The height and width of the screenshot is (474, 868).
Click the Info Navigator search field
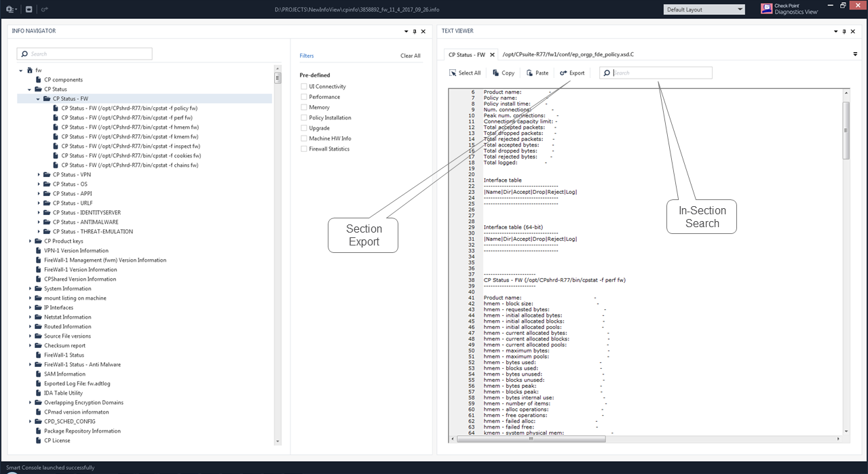[x=84, y=54]
